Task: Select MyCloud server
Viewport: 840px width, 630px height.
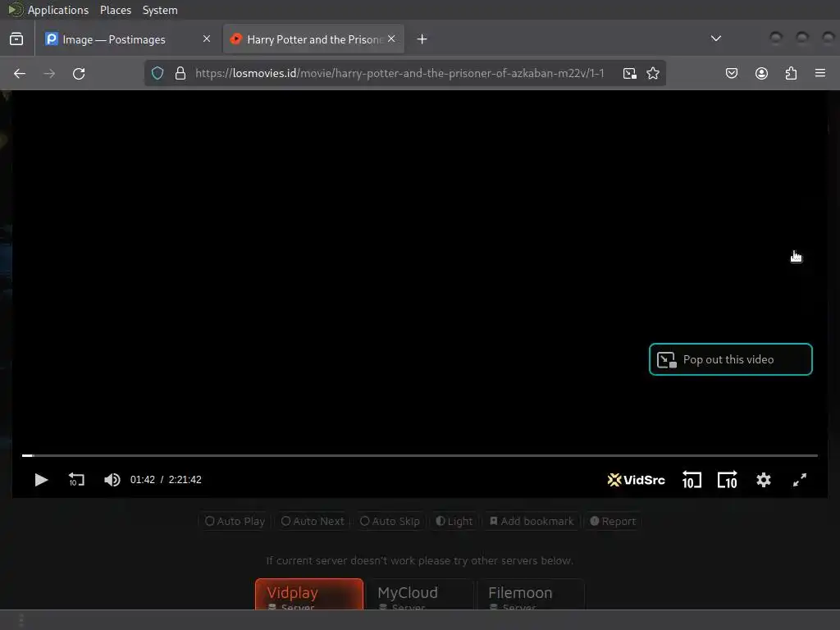Action: point(419,594)
